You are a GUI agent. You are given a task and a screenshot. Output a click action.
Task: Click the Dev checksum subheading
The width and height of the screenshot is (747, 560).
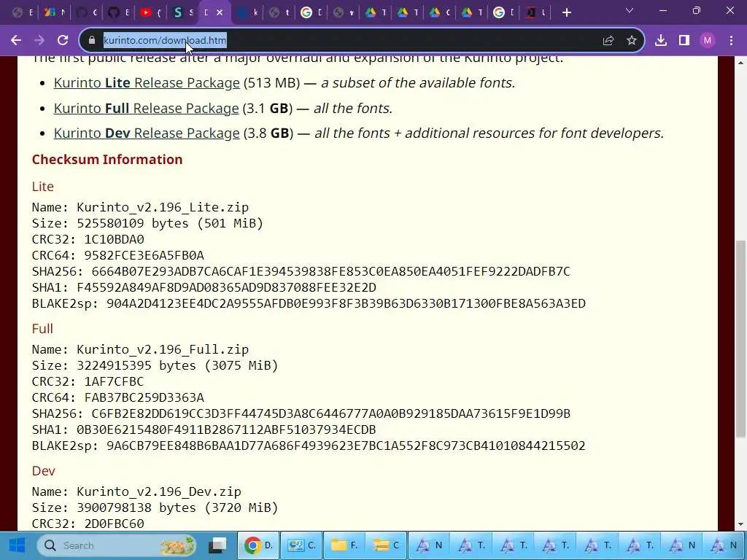point(43,471)
